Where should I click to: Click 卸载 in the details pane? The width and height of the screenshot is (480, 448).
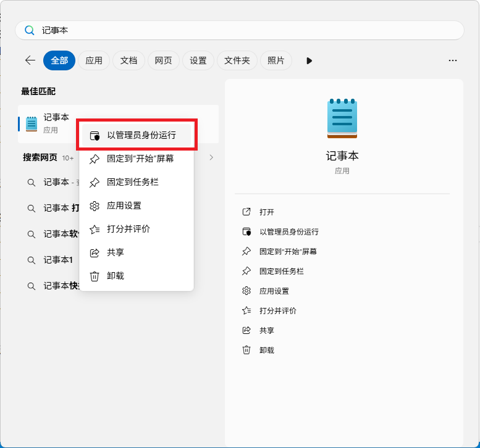pos(267,350)
